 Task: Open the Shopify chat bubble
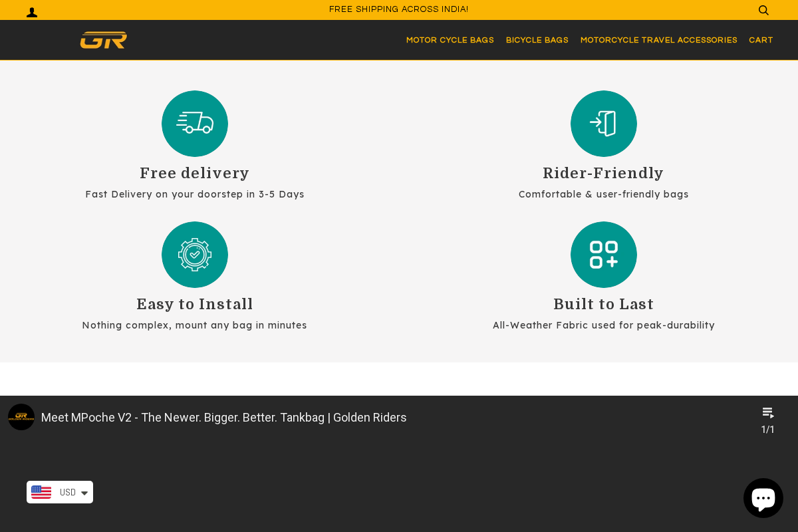(763, 497)
